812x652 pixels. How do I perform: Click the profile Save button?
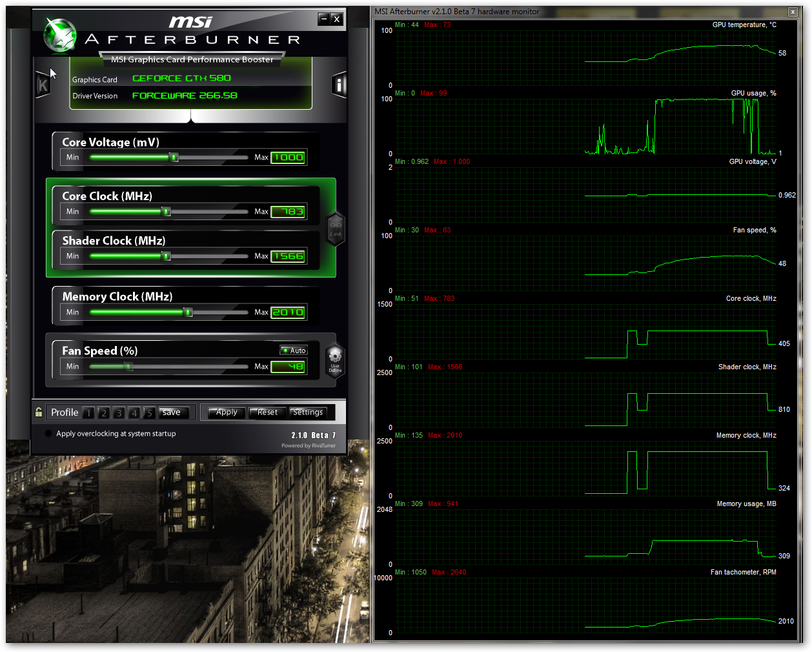coord(174,413)
